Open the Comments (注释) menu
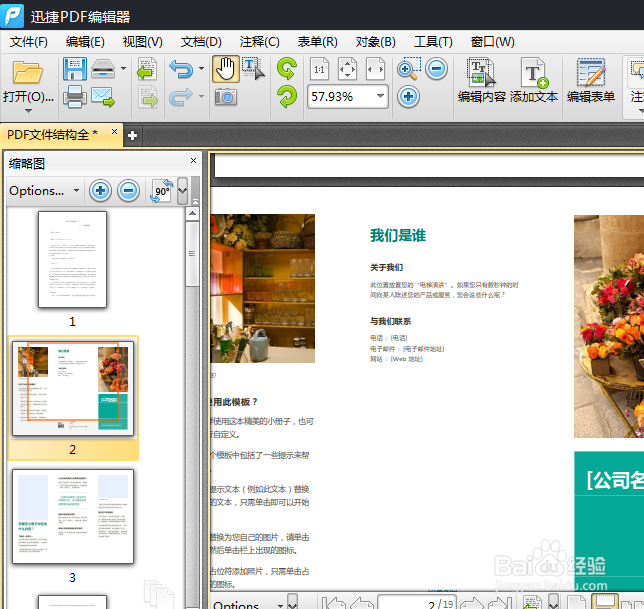 (260, 41)
